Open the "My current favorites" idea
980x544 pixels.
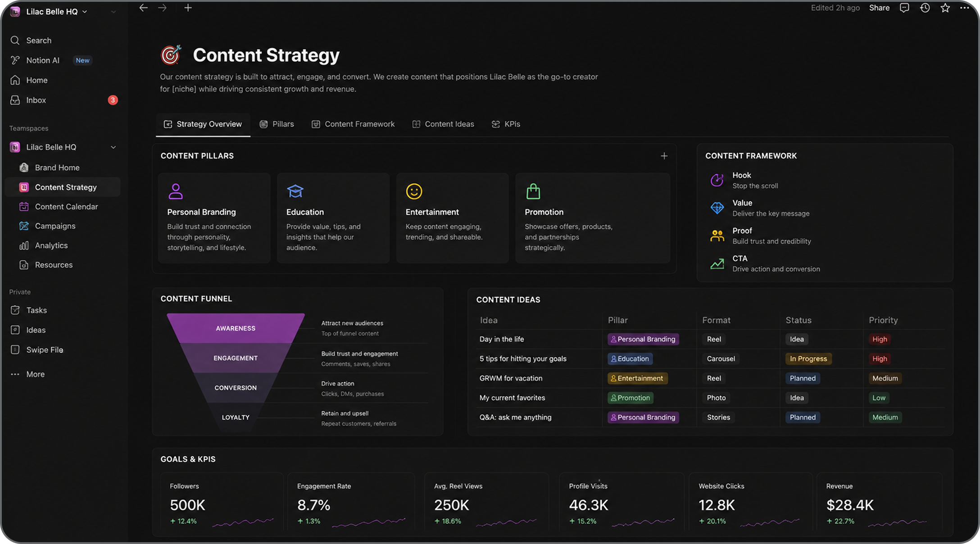click(512, 398)
